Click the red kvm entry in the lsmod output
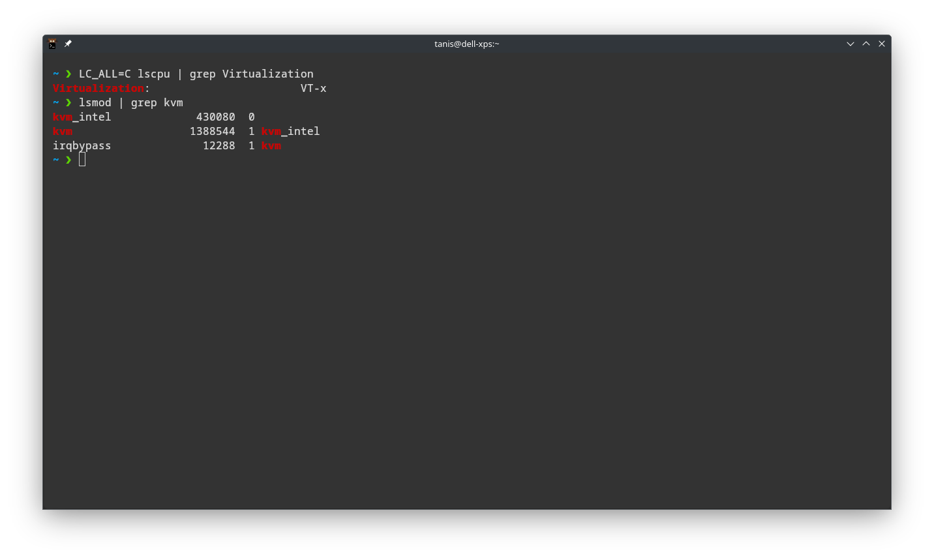Viewport: 934px width, 560px height. point(62,131)
